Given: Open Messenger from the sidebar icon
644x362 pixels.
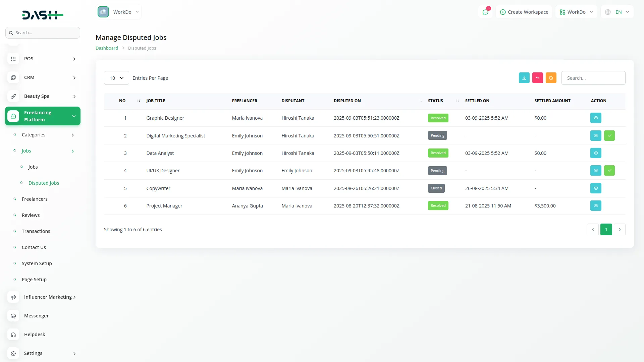Looking at the screenshot, I should pos(13,316).
